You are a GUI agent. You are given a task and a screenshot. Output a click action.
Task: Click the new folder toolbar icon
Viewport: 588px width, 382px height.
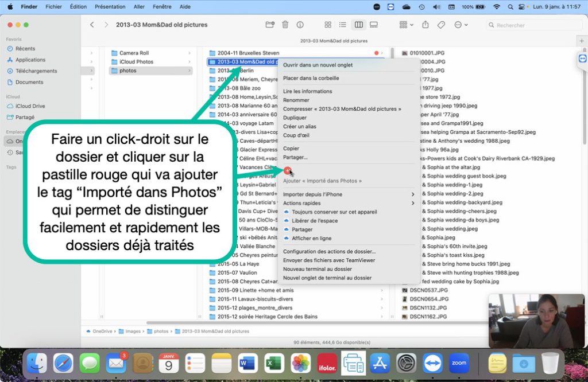click(x=270, y=25)
